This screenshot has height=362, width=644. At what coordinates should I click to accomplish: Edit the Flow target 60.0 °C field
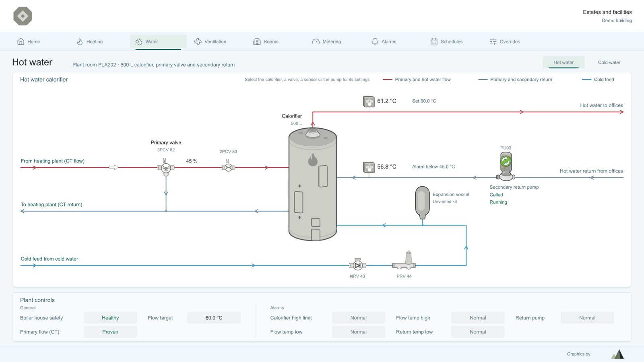214,318
